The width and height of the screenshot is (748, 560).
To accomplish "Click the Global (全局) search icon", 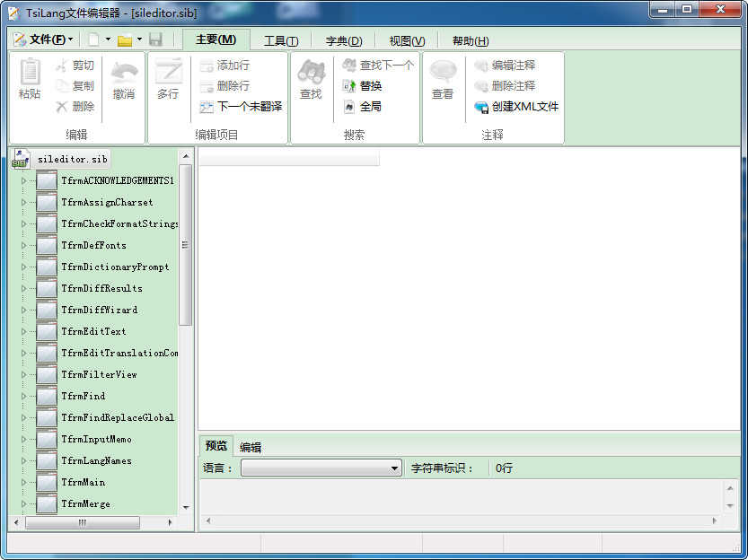I will (349, 106).
